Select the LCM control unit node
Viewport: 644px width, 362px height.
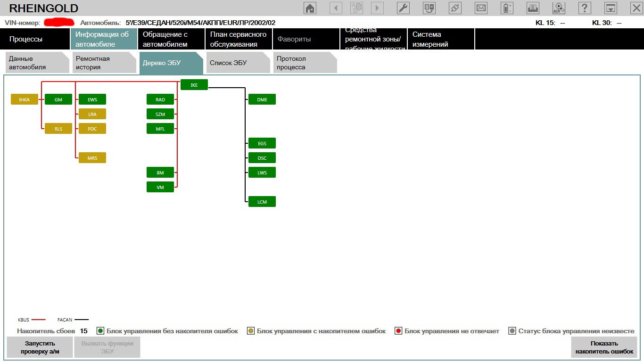(x=262, y=202)
